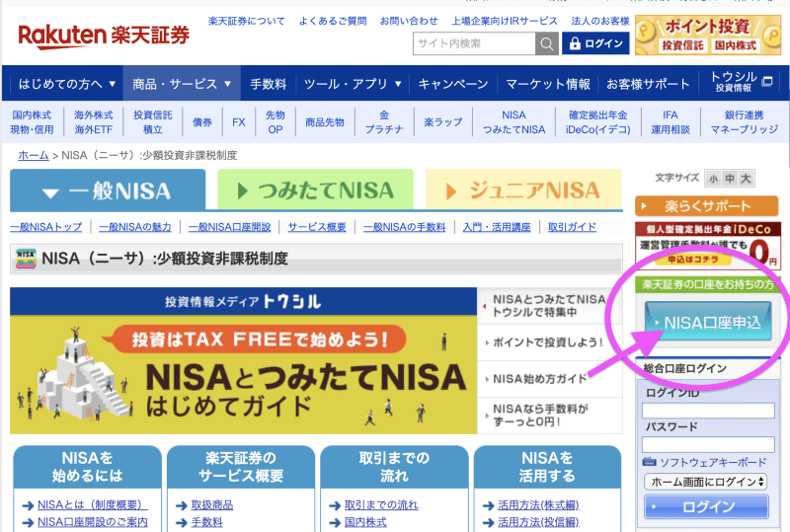Click the ポイント投資 banner

(708, 36)
